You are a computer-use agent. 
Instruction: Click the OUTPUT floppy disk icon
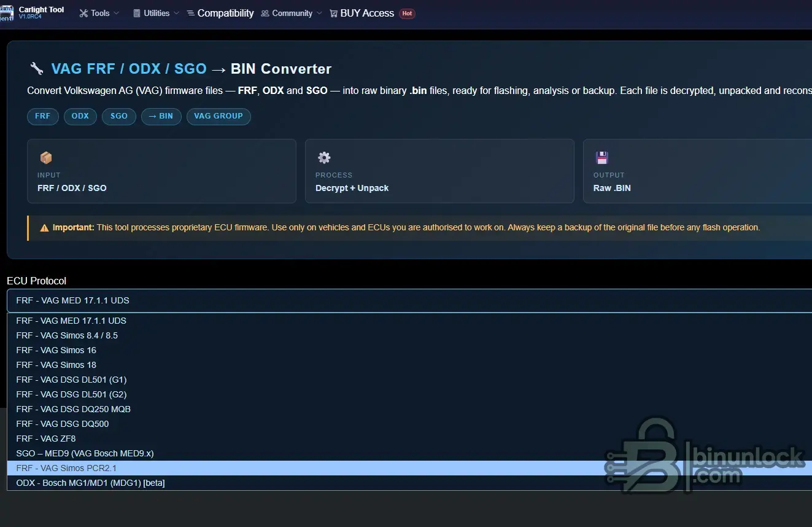pyautogui.click(x=601, y=158)
